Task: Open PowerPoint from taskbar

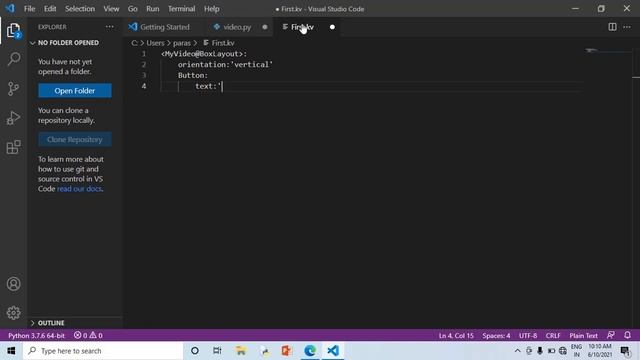Action: [287, 351]
